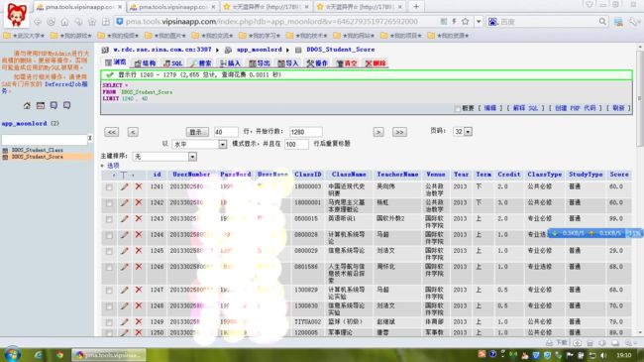The image size is (644, 362).
Task: Click the previous page < button
Action: 132,132
